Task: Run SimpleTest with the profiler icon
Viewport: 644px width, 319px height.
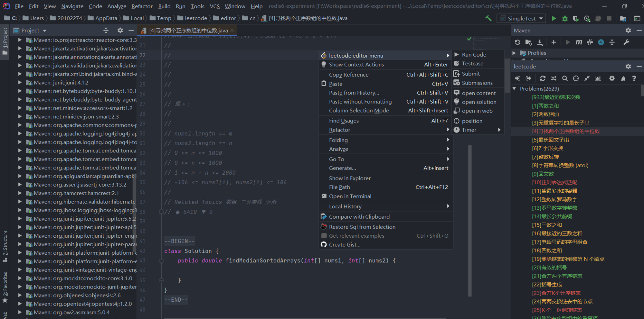Action: [x=587, y=18]
